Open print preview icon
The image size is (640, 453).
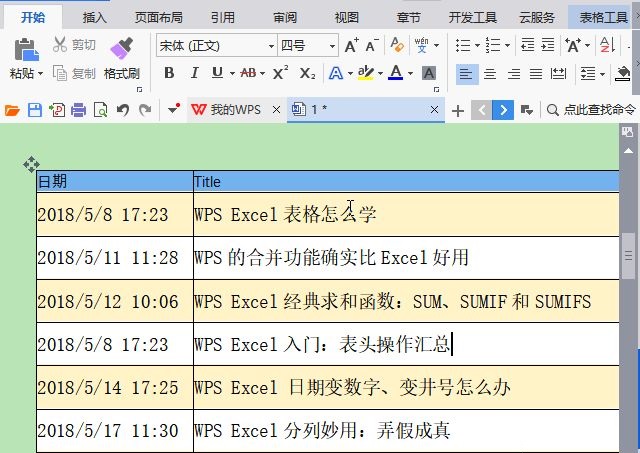100,110
